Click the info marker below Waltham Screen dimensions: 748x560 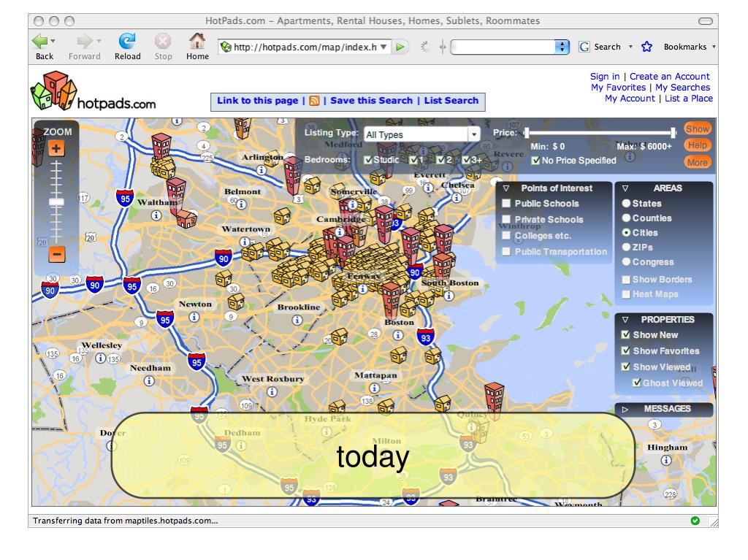(x=156, y=215)
